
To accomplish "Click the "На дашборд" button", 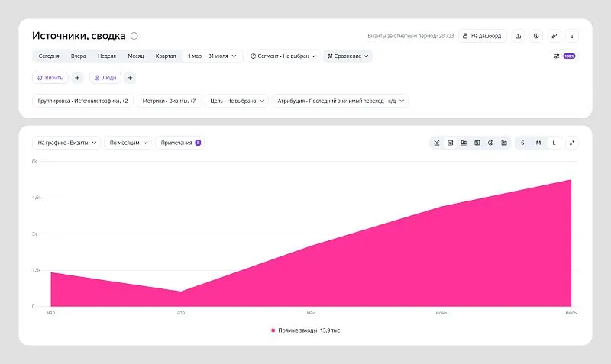I will point(482,36).
